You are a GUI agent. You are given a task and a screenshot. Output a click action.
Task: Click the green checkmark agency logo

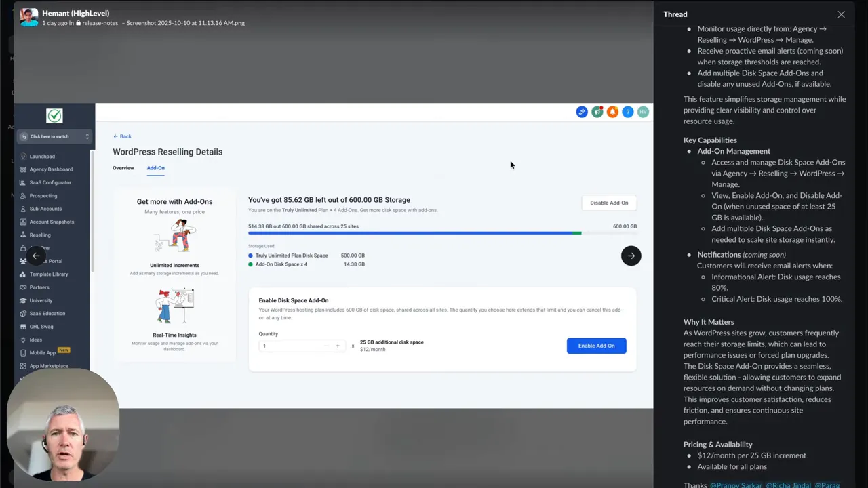coord(54,116)
